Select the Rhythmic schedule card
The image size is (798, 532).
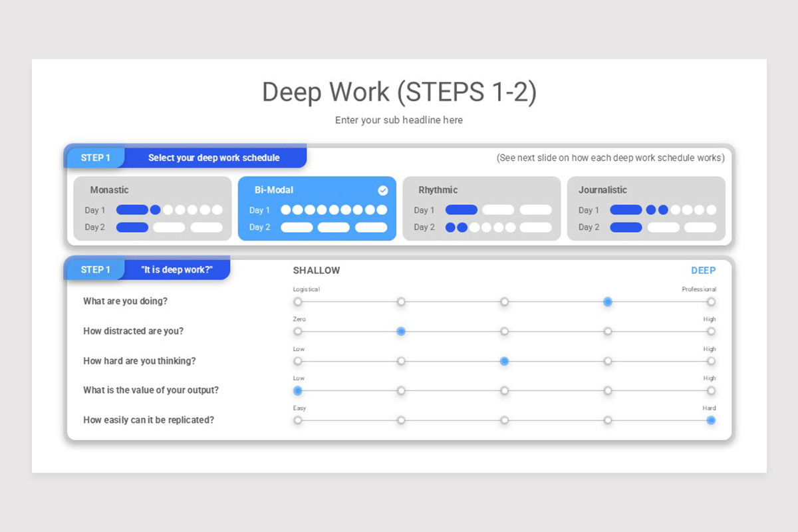point(481,208)
